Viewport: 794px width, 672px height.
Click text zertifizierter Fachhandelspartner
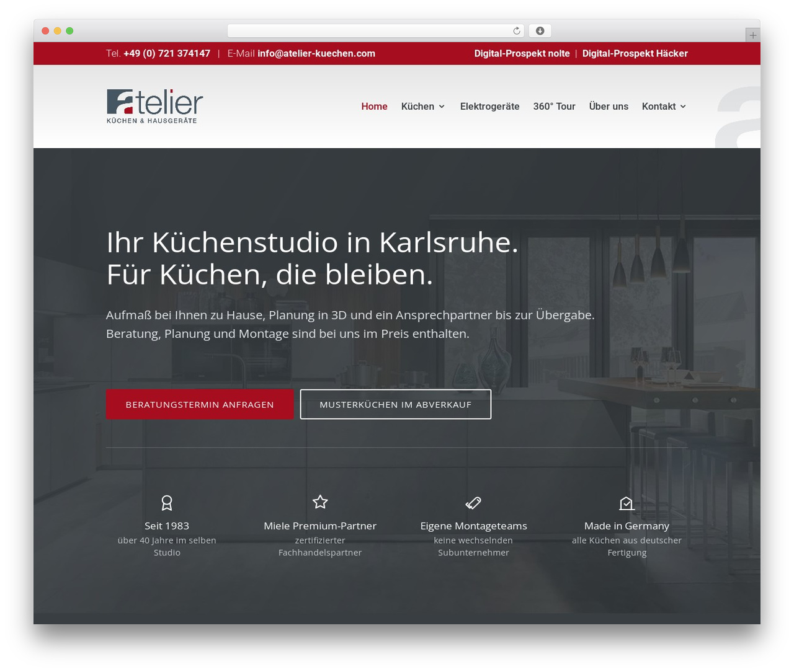pos(320,546)
